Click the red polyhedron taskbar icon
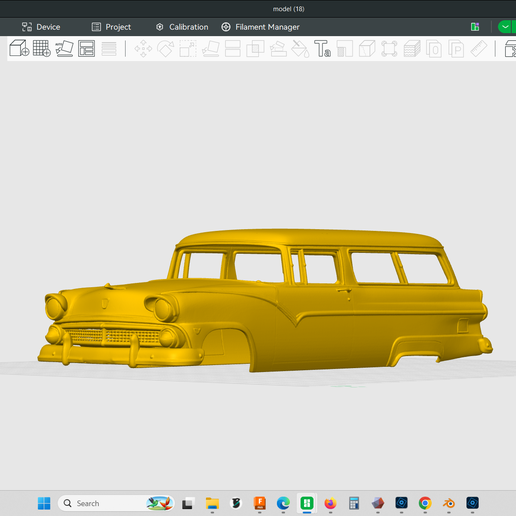Image resolution: width=516 pixels, height=516 pixels. coord(378,503)
